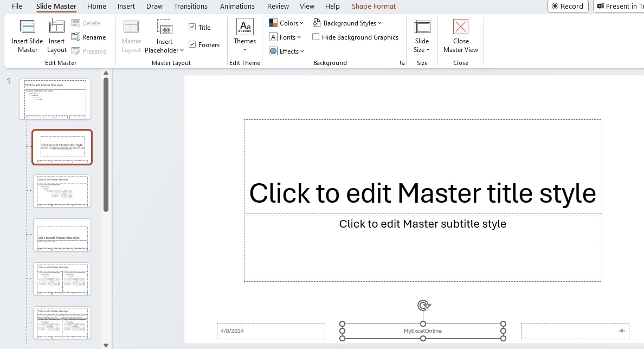
Task: Expand the Fonts dropdown
Action: (285, 37)
